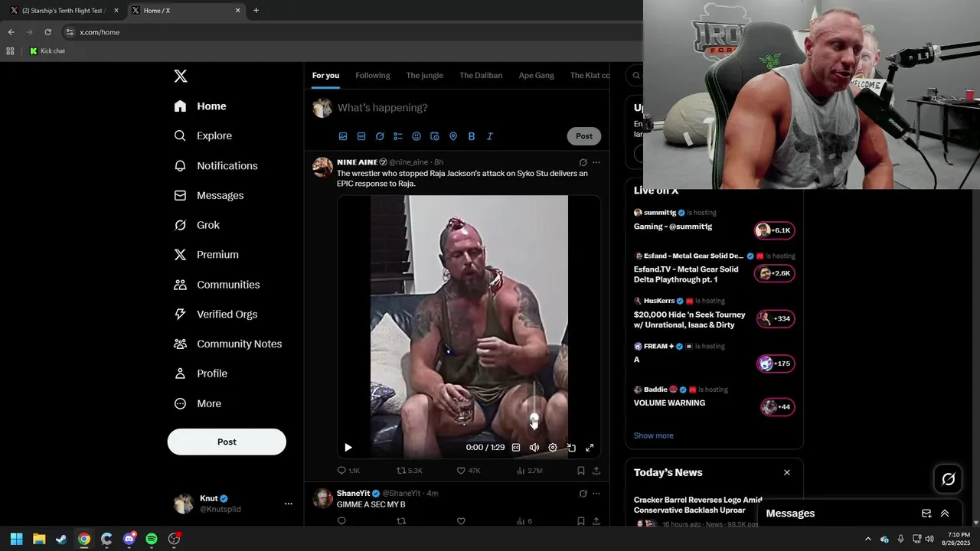Viewport: 980px width, 551px height.
Task: Schedule the post with the calendar icon
Action: click(435, 136)
